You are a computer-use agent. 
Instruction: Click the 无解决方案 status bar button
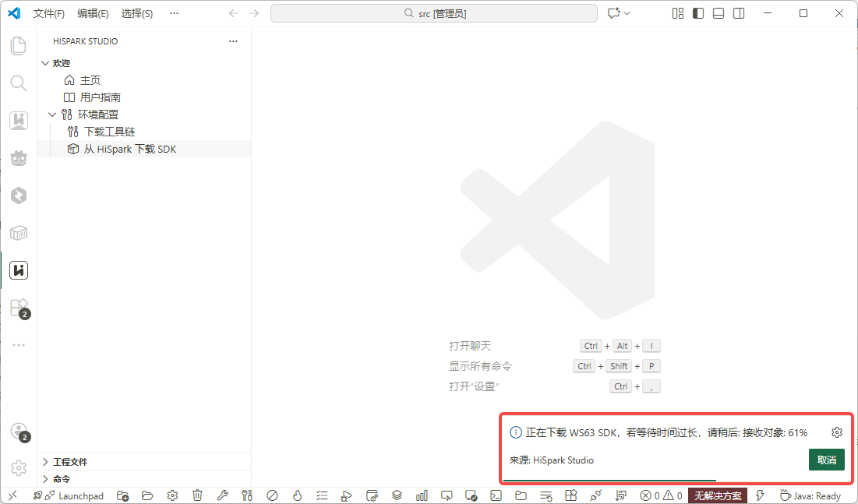[718, 495]
